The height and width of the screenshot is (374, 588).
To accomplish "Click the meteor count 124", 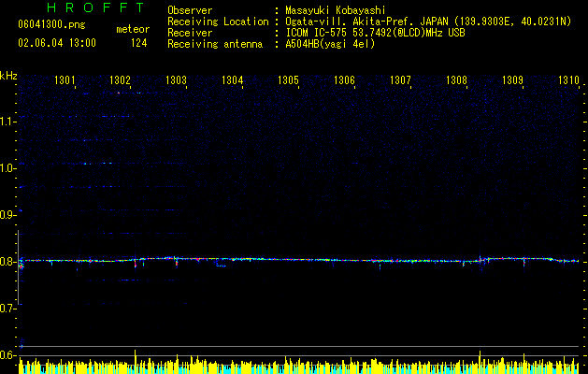I will pos(138,43).
